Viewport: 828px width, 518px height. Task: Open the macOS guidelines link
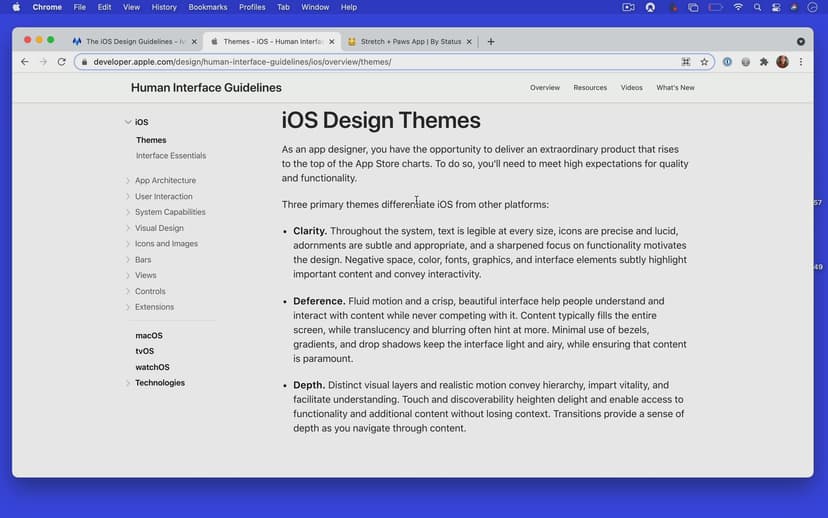pos(149,336)
